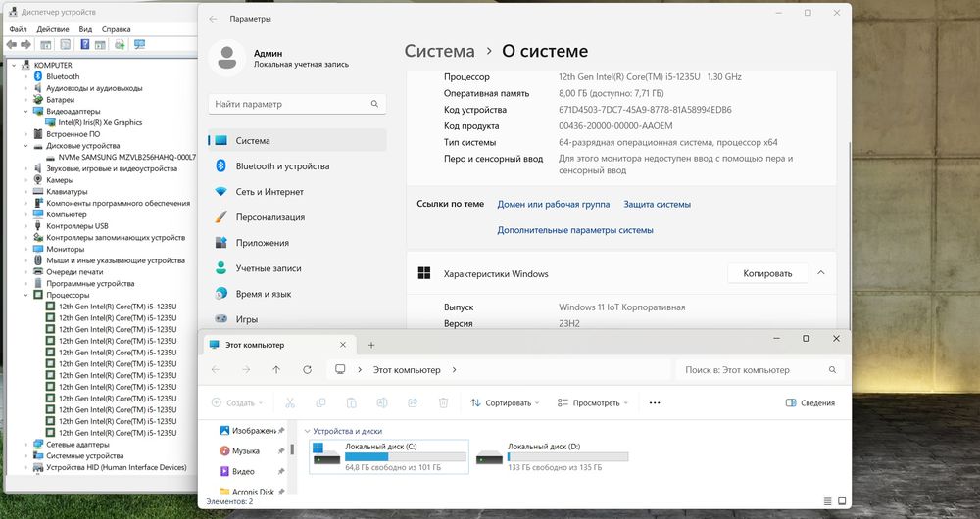Open the Файл menu in Device Manager
Image resolution: width=980 pixels, height=519 pixels.
18,29
